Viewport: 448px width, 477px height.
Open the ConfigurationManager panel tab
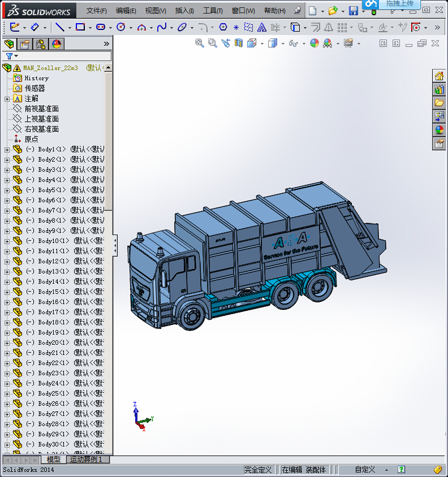40,44
